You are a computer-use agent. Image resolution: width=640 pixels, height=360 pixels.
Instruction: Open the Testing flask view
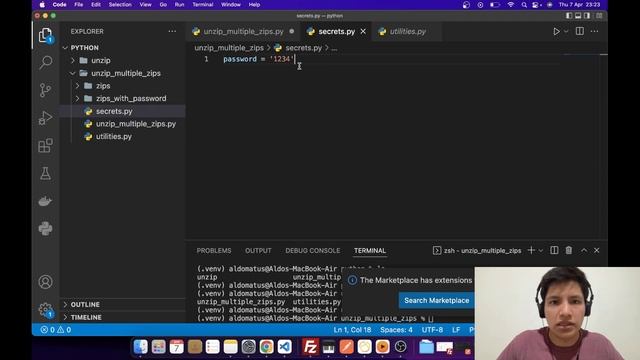pos(45,173)
